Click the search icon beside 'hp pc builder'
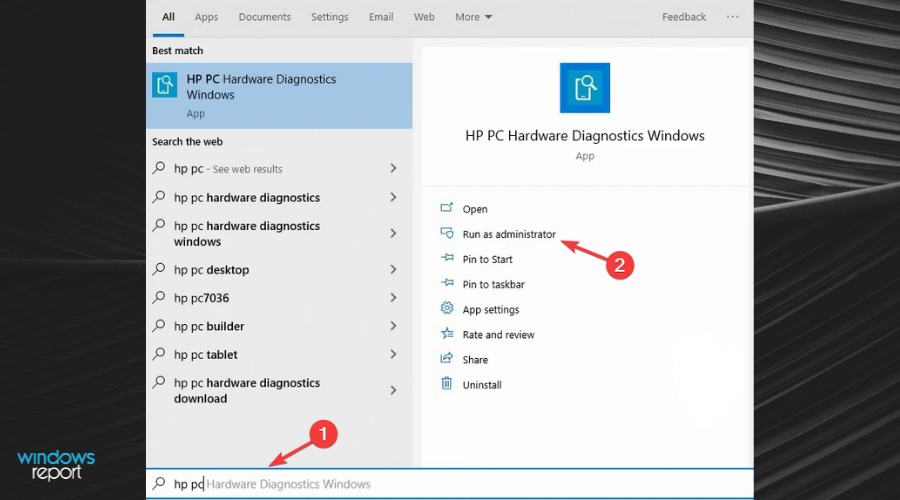The image size is (900, 500). (x=159, y=325)
